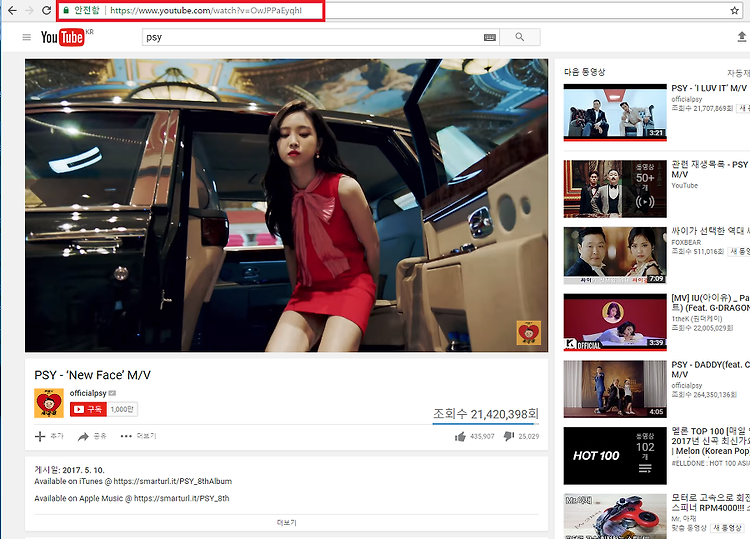This screenshot has height=539, width=750.
Task: Open the officialpsy channel name link
Action: point(88,393)
